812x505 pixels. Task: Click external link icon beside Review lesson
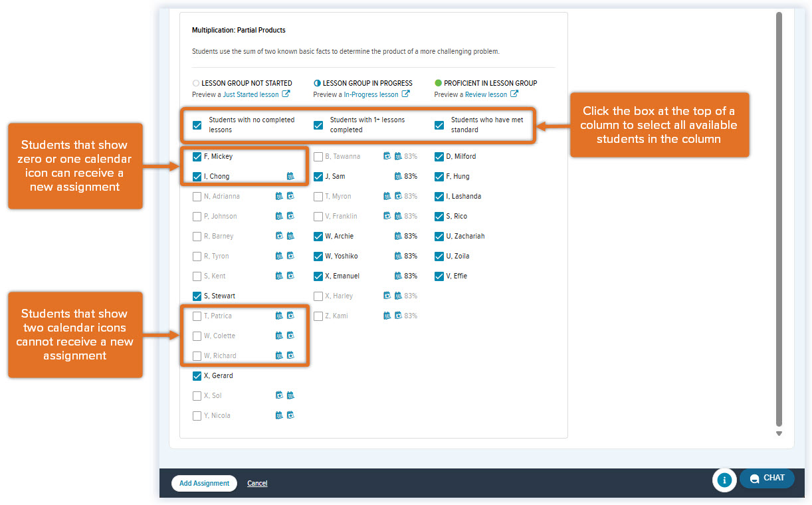coord(514,94)
